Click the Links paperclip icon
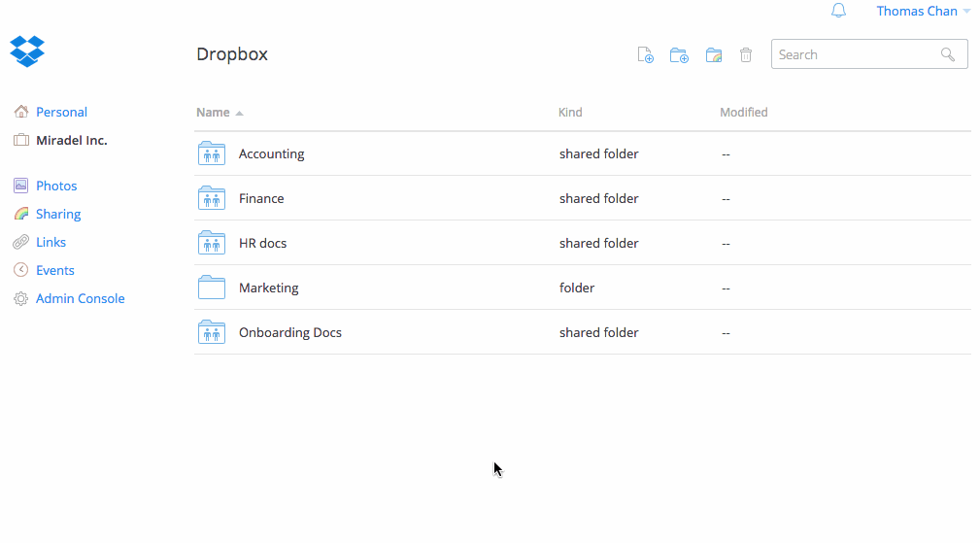 tap(20, 242)
